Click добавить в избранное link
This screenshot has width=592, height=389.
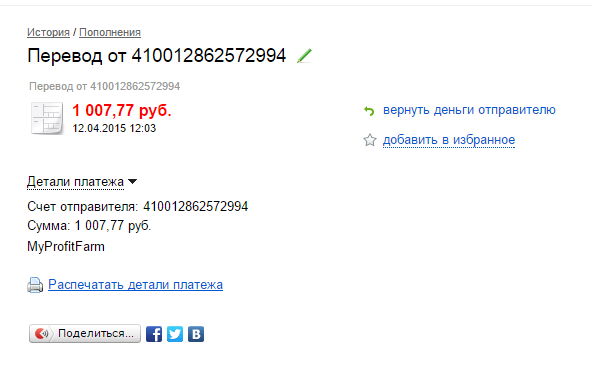449,140
